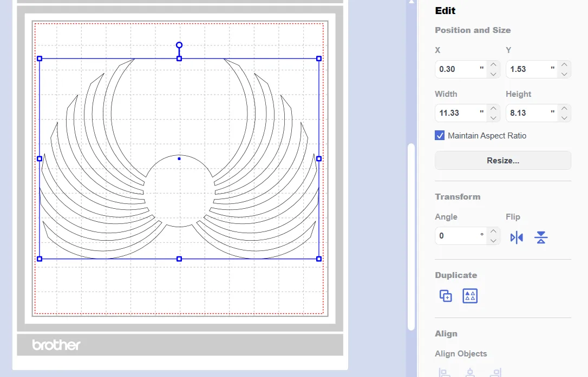Click the rotation handle above the selection
This screenshot has width=588, height=377.
179,45
